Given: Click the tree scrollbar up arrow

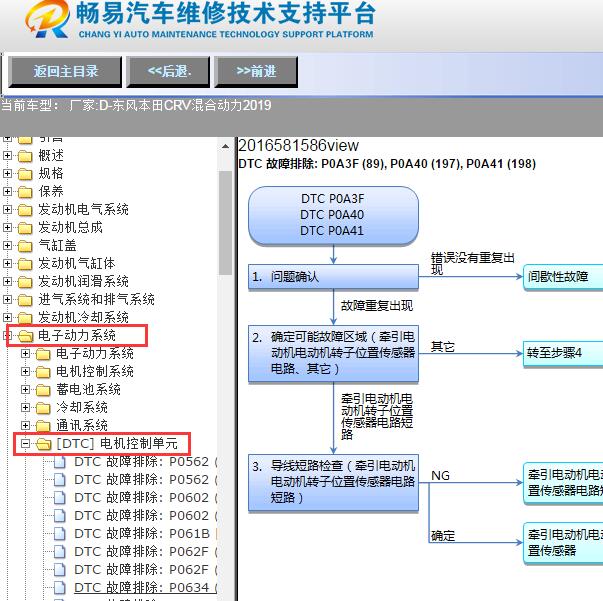Looking at the screenshot, I should (x=225, y=147).
